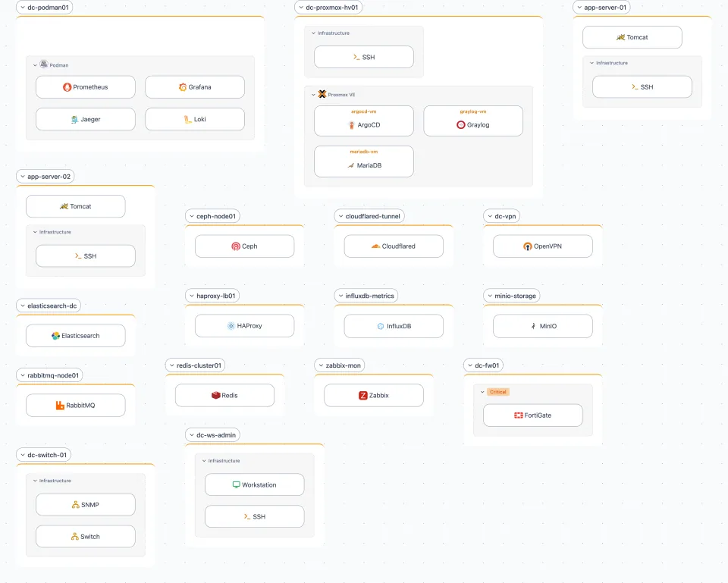Click the Grafana logo icon
This screenshot has height=583, width=728.
coord(183,86)
